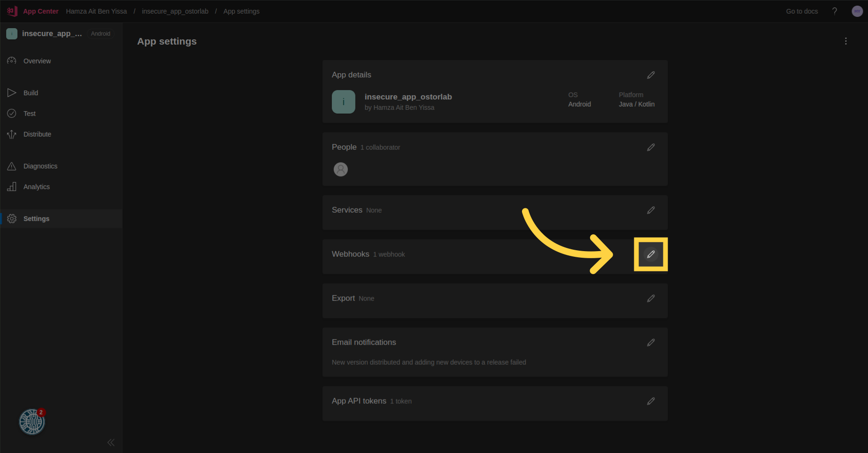
Task: Click the Distribute branching icon
Action: click(x=12, y=134)
